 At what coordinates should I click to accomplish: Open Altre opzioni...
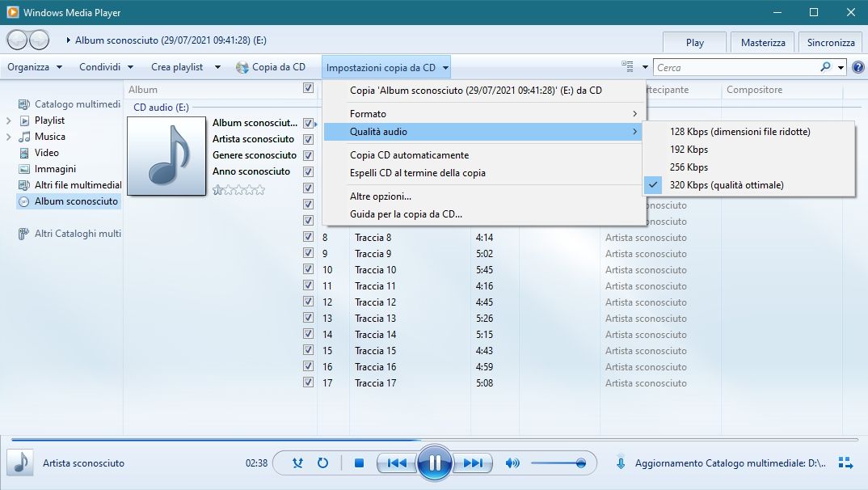click(484, 196)
